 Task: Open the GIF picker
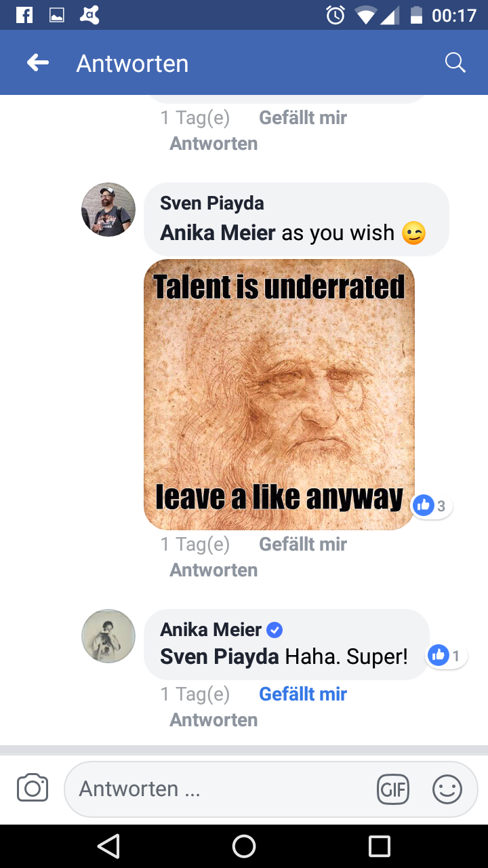coord(392,789)
